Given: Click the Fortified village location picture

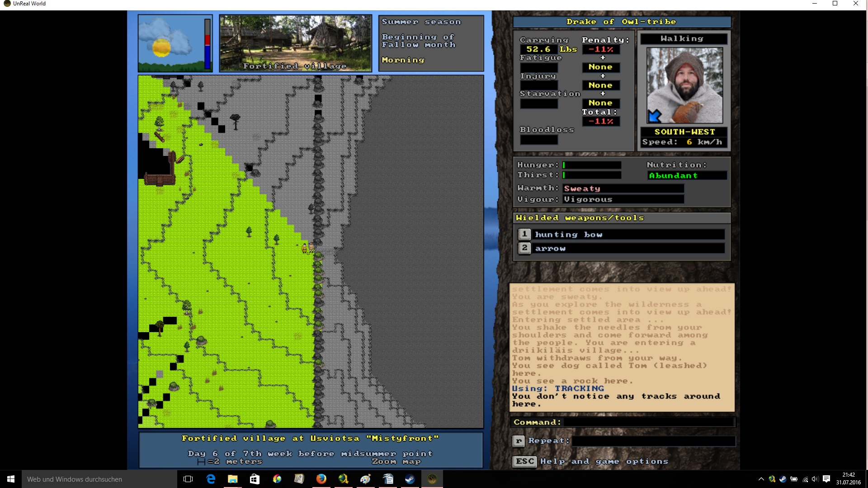Looking at the screenshot, I should point(296,43).
